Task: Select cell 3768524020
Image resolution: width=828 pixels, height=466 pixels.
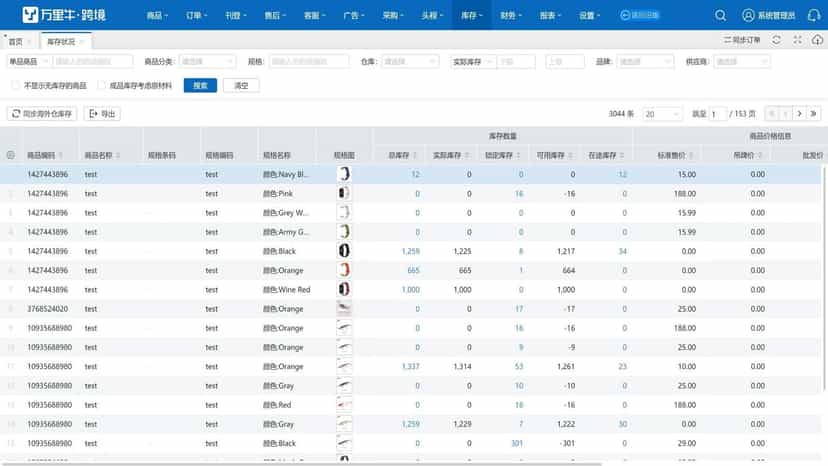Action: pyautogui.click(x=48, y=309)
